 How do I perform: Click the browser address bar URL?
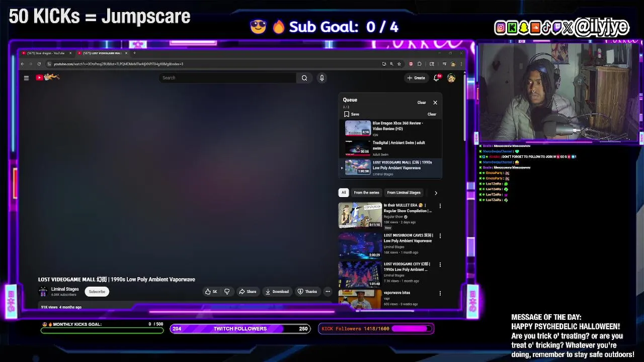click(x=118, y=64)
